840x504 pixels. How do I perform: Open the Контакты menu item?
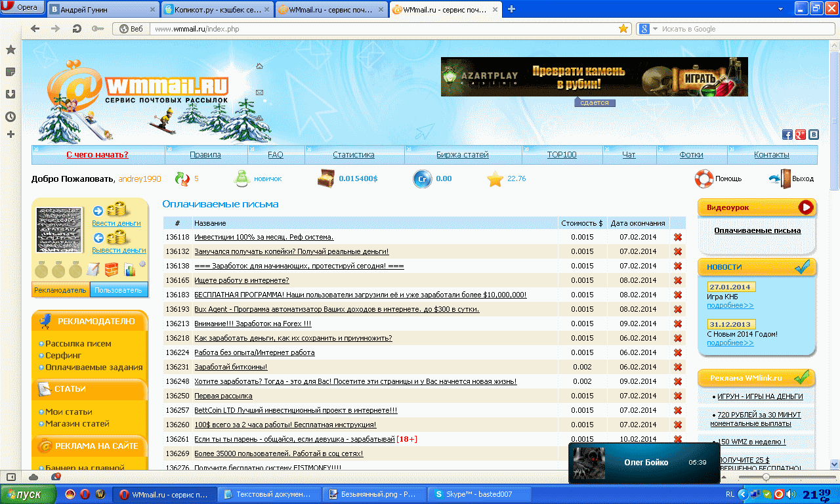772,155
